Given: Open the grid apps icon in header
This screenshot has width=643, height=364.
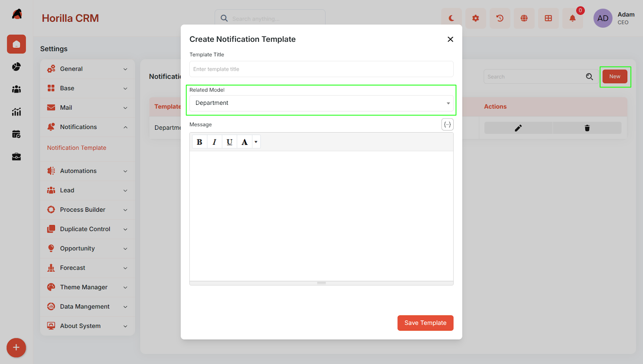Looking at the screenshot, I should pos(548,18).
